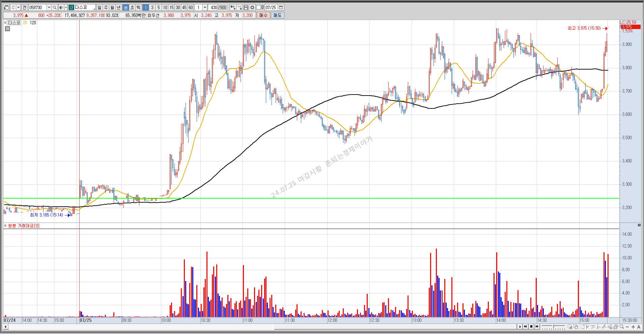
Task: Switch to the 분 minute chart tab
Action: tap(125, 7)
